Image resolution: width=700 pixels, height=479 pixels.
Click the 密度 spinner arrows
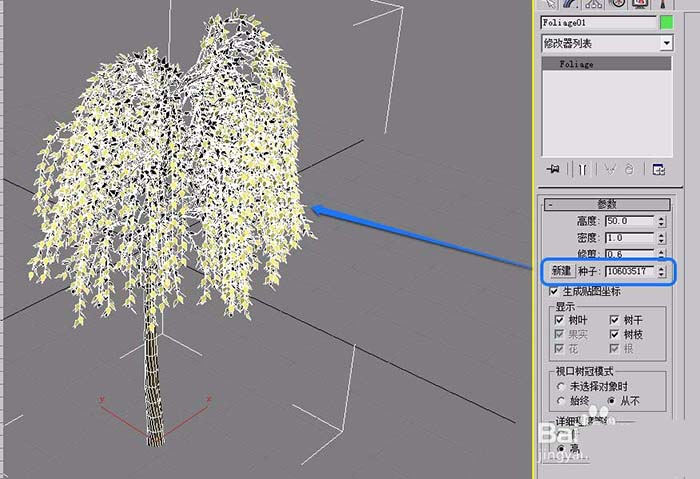tap(661, 237)
